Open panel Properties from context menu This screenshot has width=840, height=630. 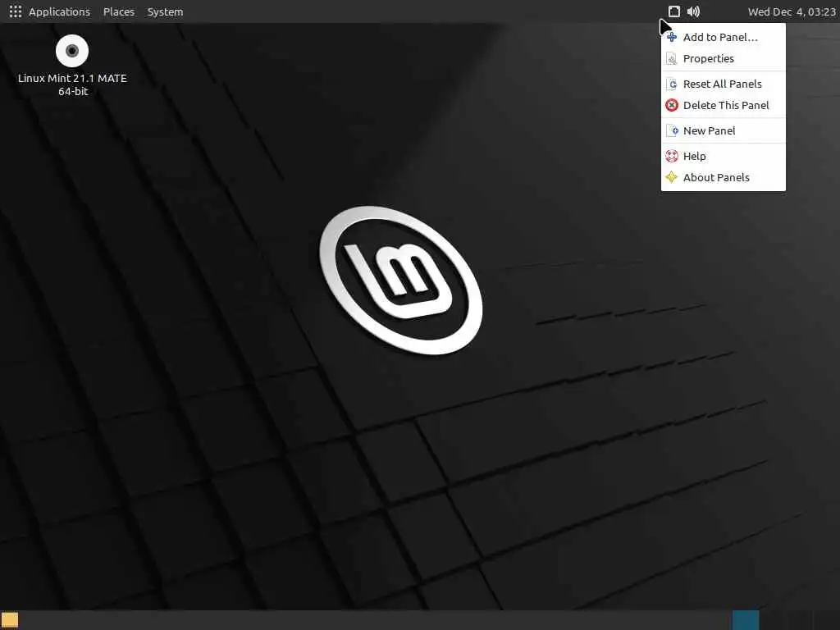(x=724, y=58)
